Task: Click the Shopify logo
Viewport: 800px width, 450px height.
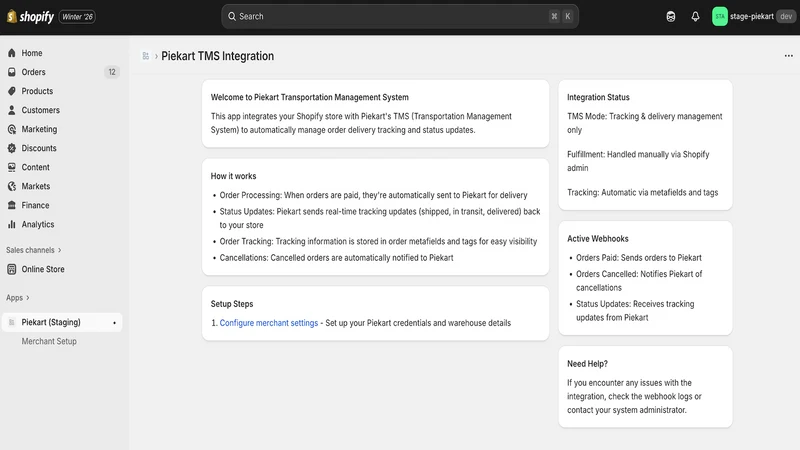Action: click(30, 16)
